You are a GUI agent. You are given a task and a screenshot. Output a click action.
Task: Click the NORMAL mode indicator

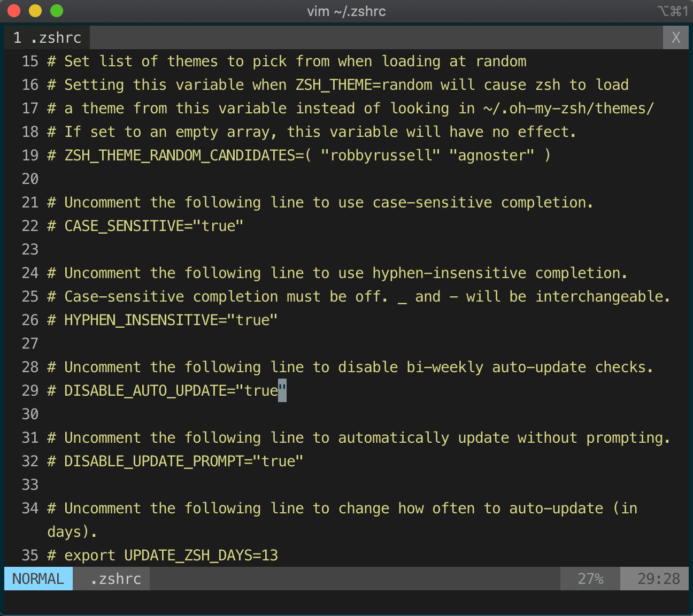[x=38, y=579]
